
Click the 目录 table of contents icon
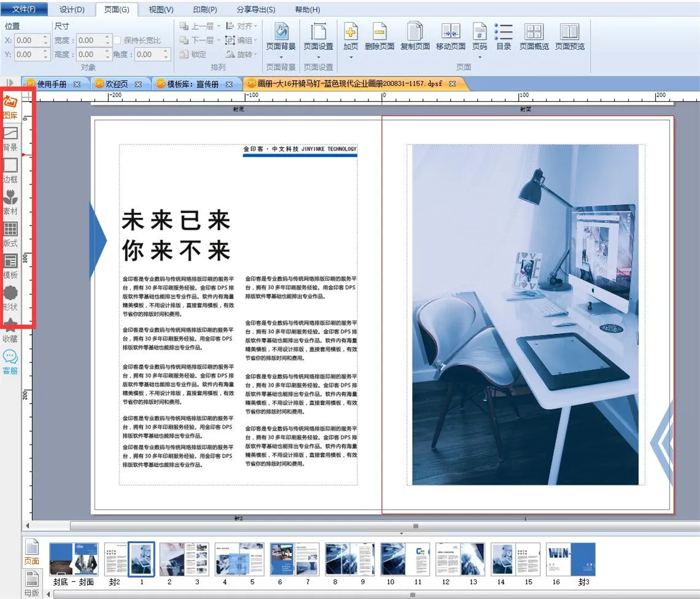pyautogui.click(x=504, y=32)
